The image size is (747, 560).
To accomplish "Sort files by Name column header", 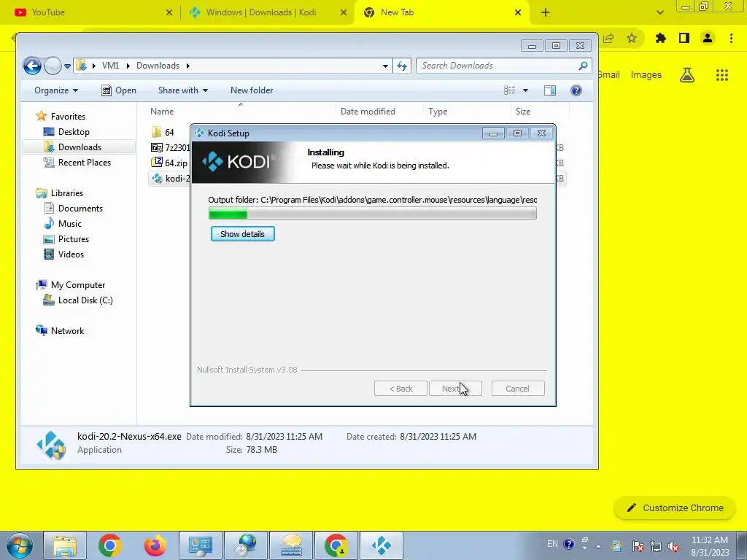I will [162, 112].
